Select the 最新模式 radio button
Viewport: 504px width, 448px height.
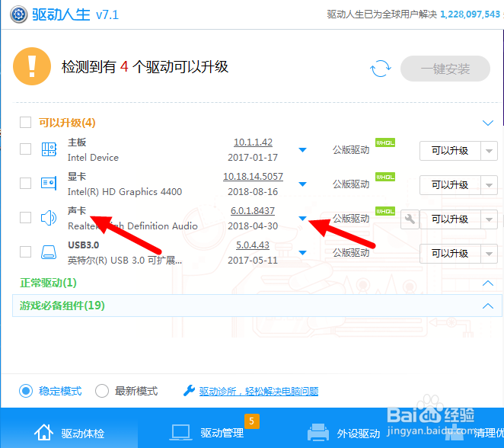tap(102, 391)
